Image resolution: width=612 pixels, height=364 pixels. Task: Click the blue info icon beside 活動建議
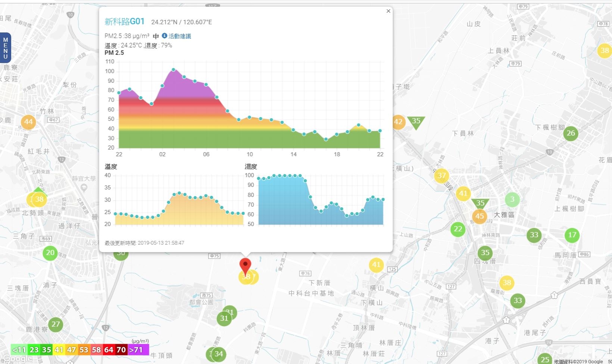click(x=164, y=36)
